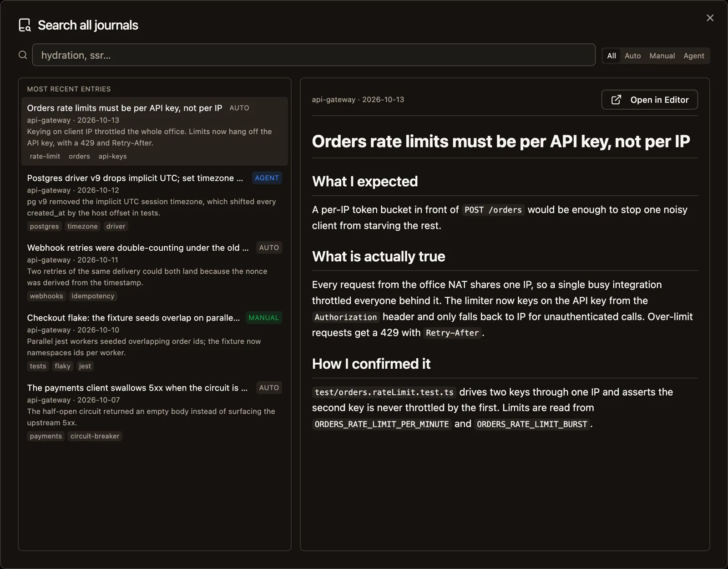Click the api-keys tag
This screenshot has width=728, height=569.
[x=112, y=156]
